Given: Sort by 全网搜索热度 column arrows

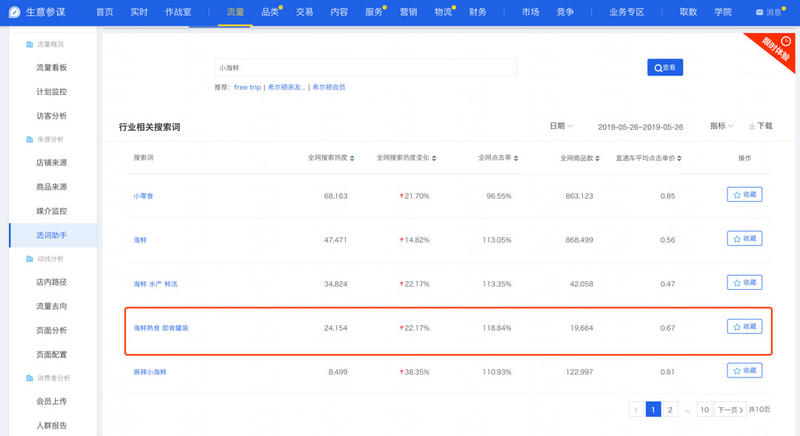Looking at the screenshot, I should coord(351,158).
